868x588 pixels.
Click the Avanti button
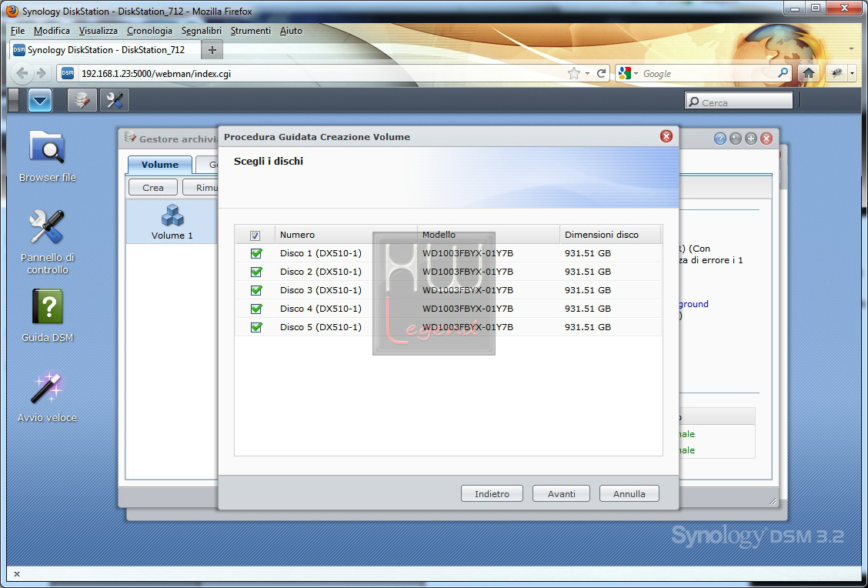click(561, 493)
